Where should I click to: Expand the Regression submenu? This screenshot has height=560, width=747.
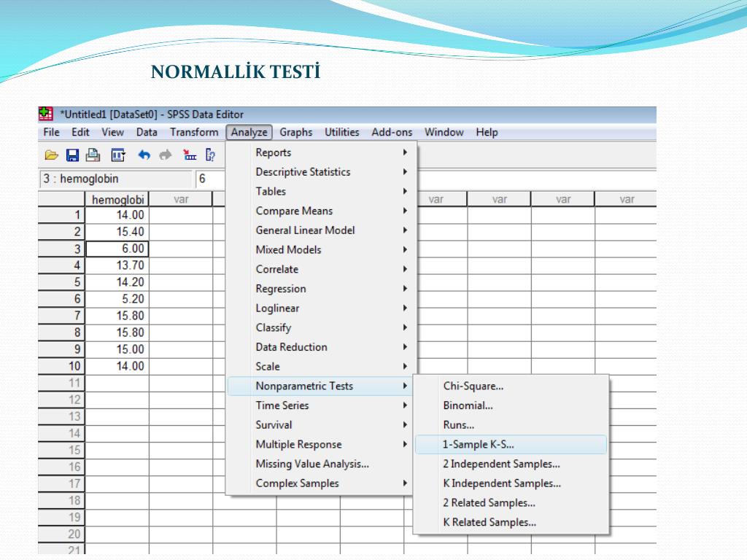[320, 289]
